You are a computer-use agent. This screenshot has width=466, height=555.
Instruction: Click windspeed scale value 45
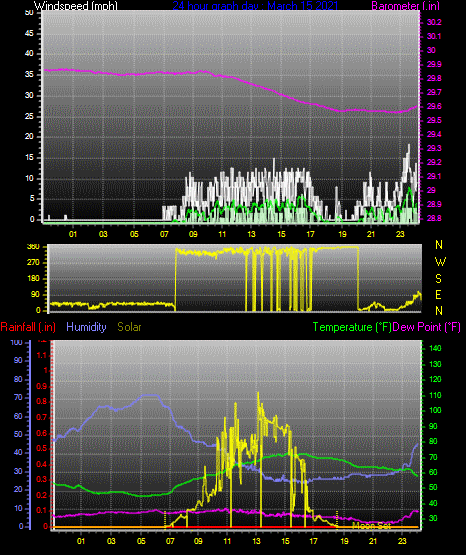(x=29, y=34)
